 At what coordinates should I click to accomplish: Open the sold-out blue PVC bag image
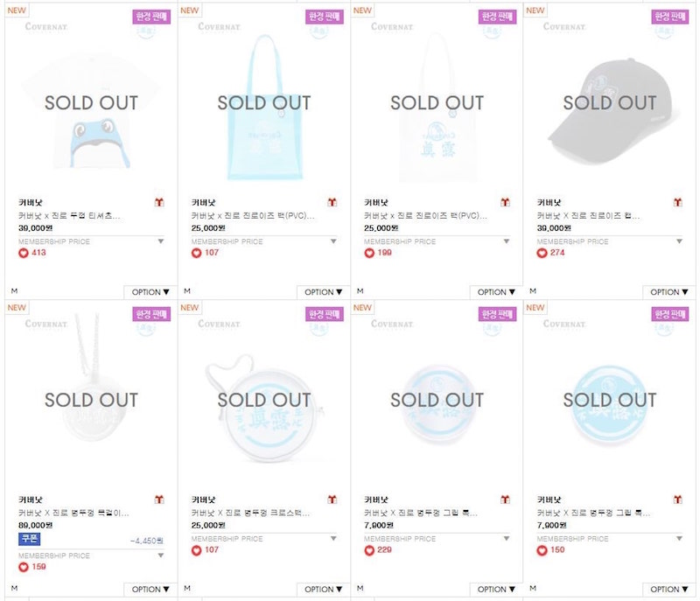[x=264, y=103]
